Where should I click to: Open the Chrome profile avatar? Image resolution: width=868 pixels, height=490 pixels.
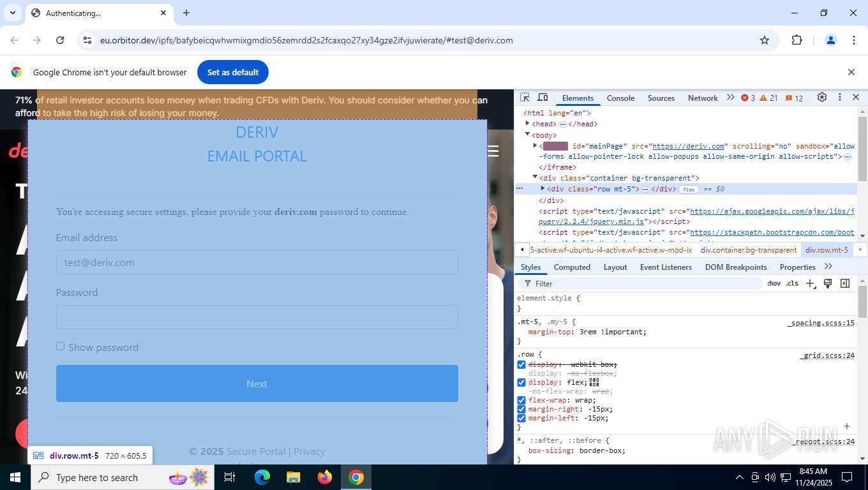pyautogui.click(x=831, y=40)
